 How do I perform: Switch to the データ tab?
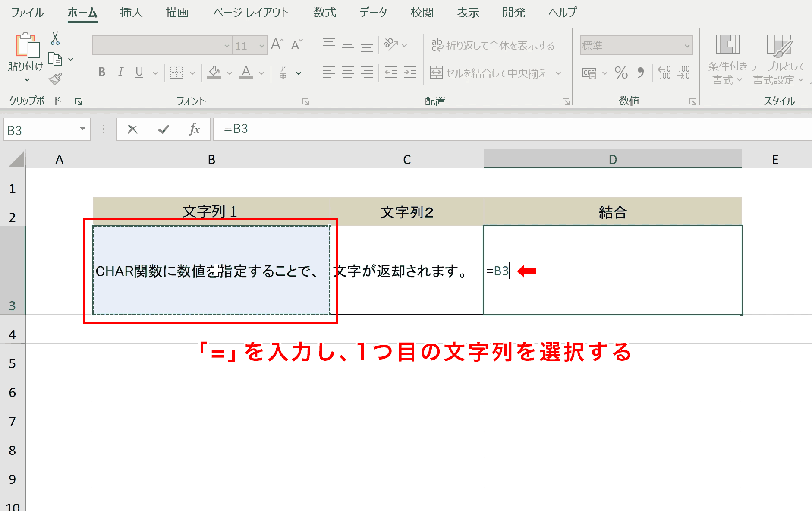coord(373,13)
